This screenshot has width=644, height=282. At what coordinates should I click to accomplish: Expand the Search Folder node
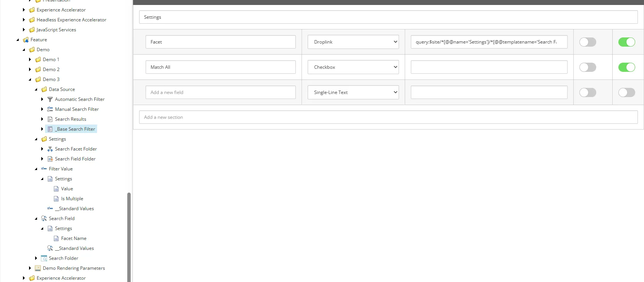[36, 258]
